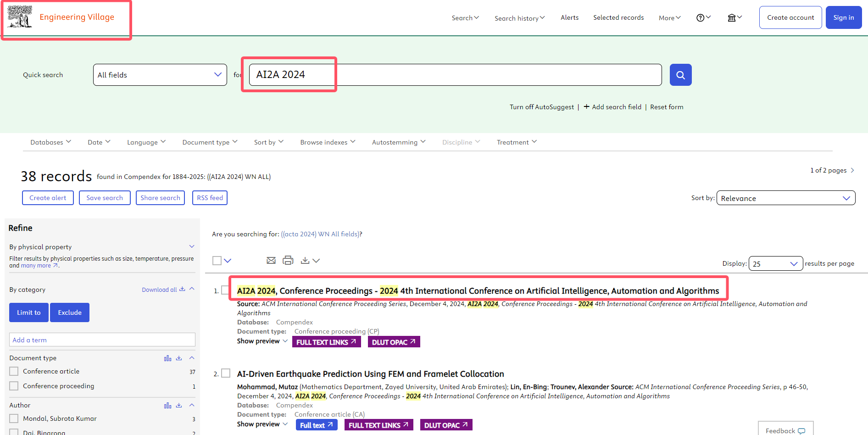Click the Elsevier tree logo
Viewport: 868px width, 435px height.
click(x=20, y=17)
